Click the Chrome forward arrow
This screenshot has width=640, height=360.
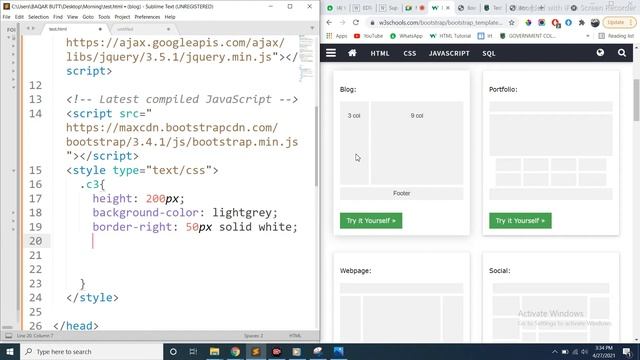(x=342, y=22)
